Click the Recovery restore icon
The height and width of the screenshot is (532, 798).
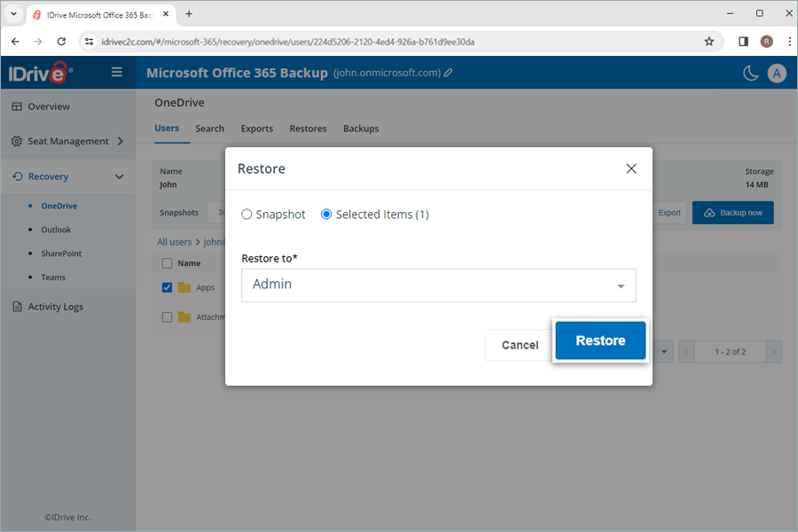coord(18,176)
